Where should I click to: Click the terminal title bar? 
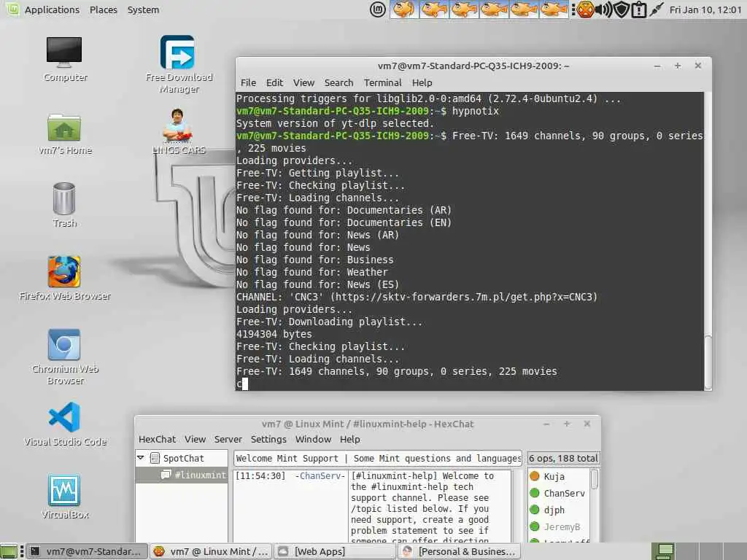coord(473,66)
